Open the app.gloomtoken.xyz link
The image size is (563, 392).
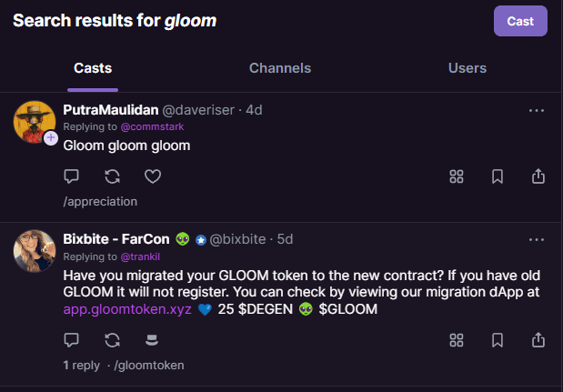click(127, 309)
